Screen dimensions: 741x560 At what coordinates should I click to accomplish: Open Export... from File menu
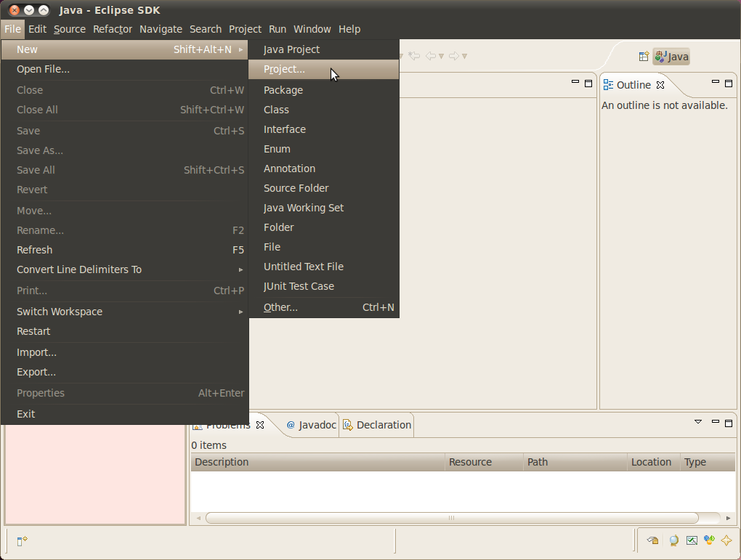click(x=125, y=372)
